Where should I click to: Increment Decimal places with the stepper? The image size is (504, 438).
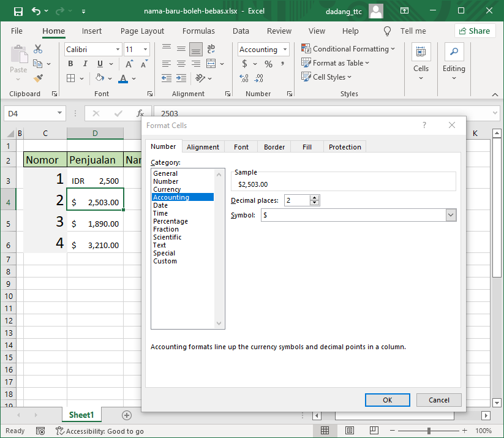[315, 197]
